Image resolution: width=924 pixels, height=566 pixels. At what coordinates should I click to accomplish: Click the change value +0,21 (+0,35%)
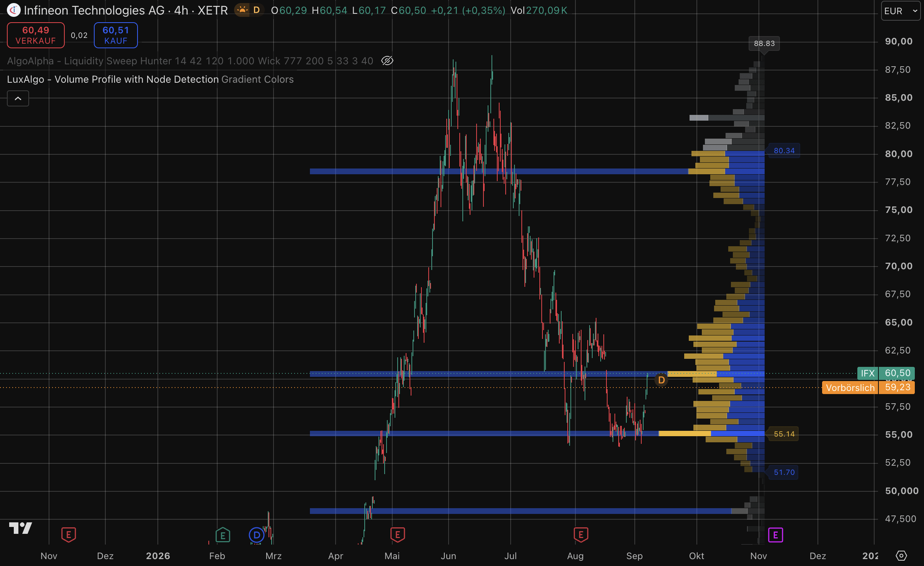click(468, 10)
